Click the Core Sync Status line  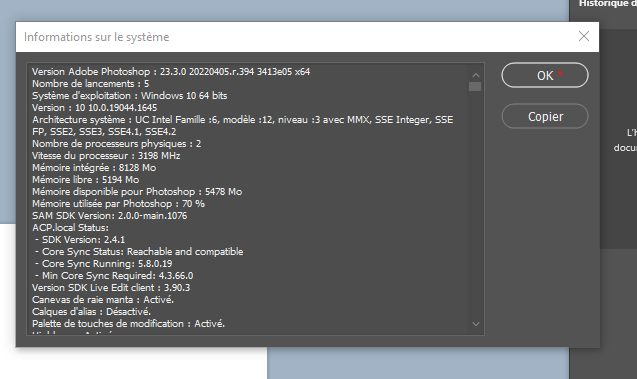139,252
